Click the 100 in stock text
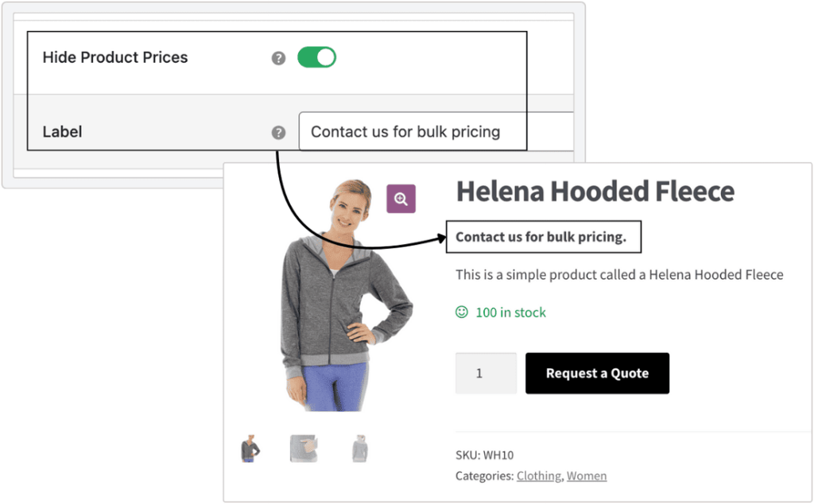This screenshot has height=504, width=814. coord(510,312)
